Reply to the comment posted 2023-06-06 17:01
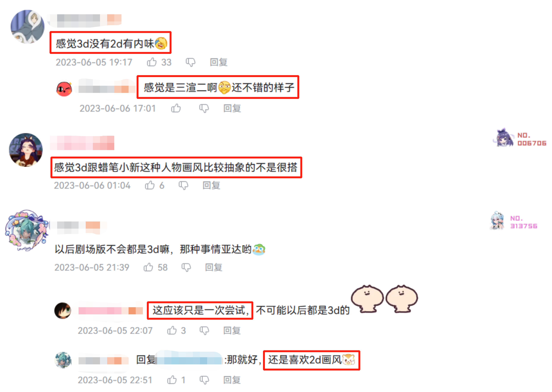The image size is (552, 392). (x=232, y=108)
